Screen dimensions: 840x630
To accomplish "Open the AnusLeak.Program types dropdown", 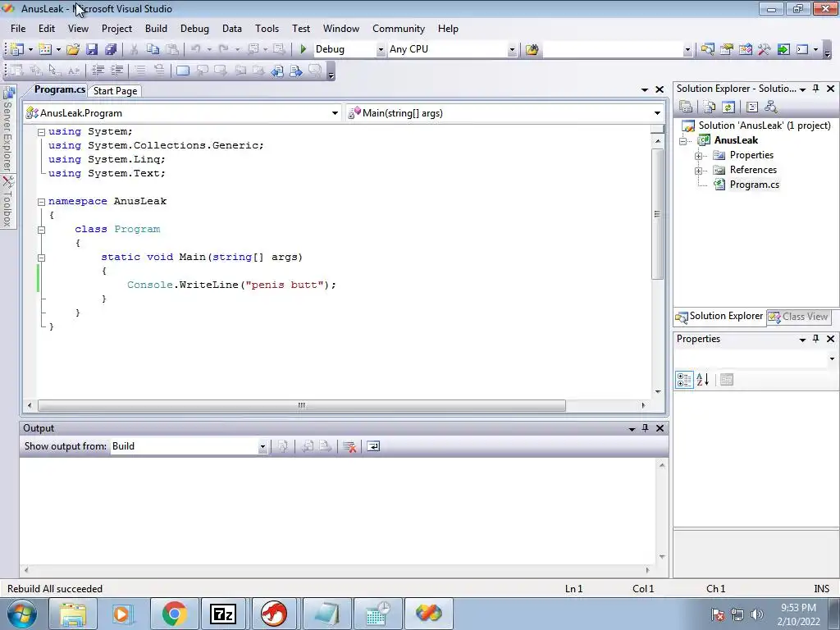I will (335, 113).
